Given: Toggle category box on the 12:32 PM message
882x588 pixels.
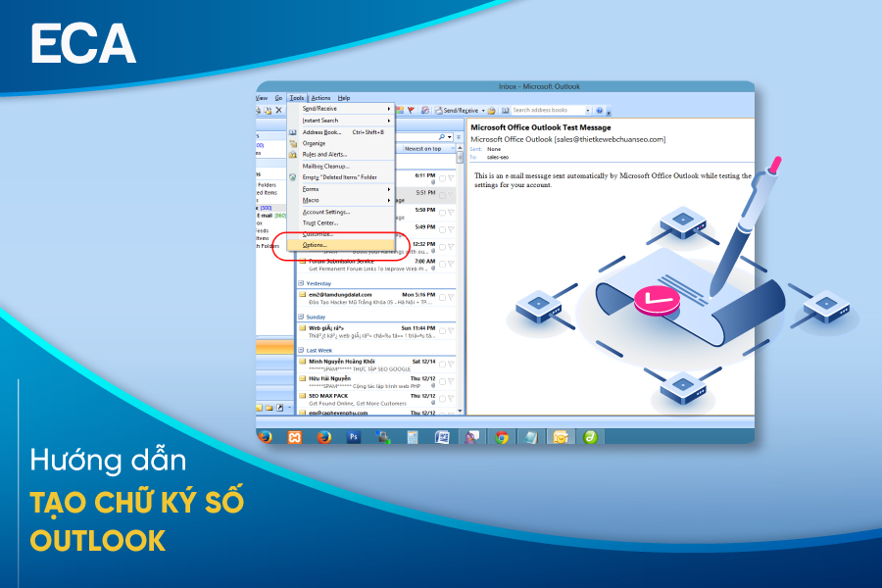Looking at the screenshot, I should pos(442,247).
